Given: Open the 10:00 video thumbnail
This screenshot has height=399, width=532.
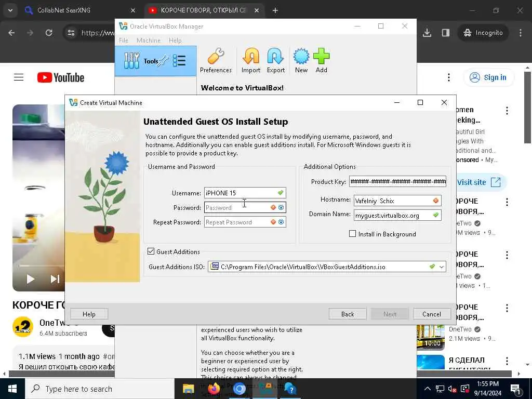Looking at the screenshot, I should pos(431,338).
